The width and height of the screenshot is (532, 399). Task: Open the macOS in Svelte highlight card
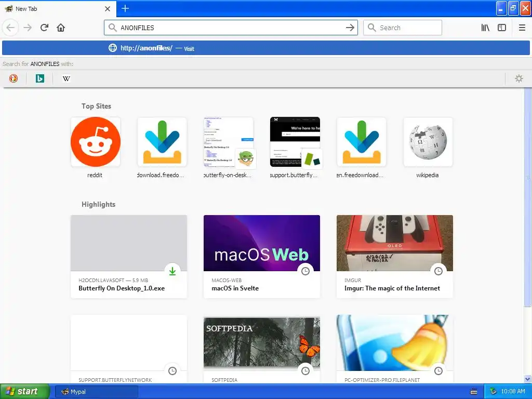pos(262,257)
